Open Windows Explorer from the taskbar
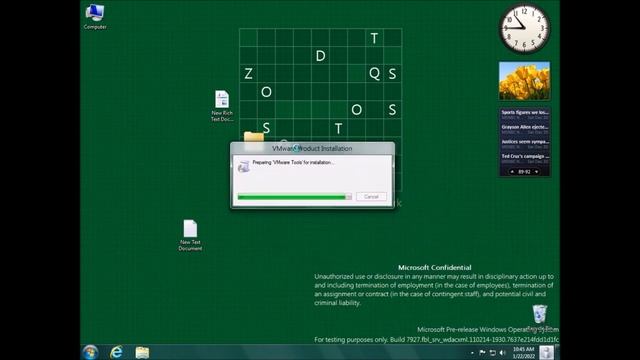 (x=142, y=352)
